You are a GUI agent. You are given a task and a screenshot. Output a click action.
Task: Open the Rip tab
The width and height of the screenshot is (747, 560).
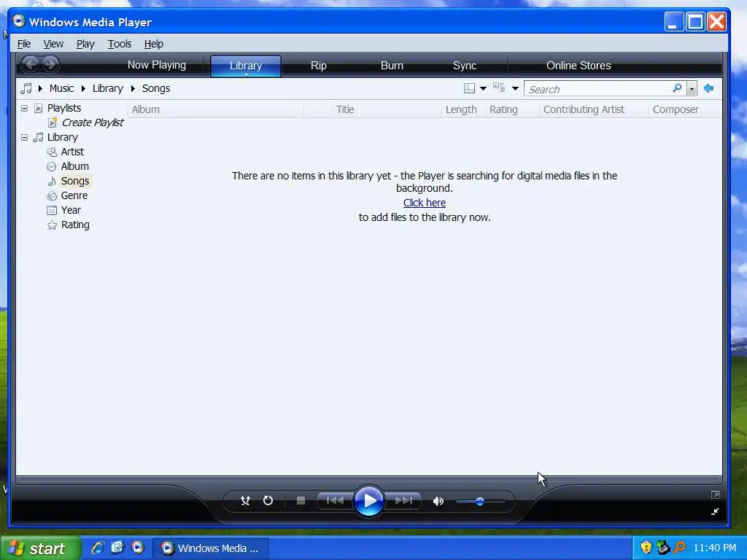pos(319,66)
